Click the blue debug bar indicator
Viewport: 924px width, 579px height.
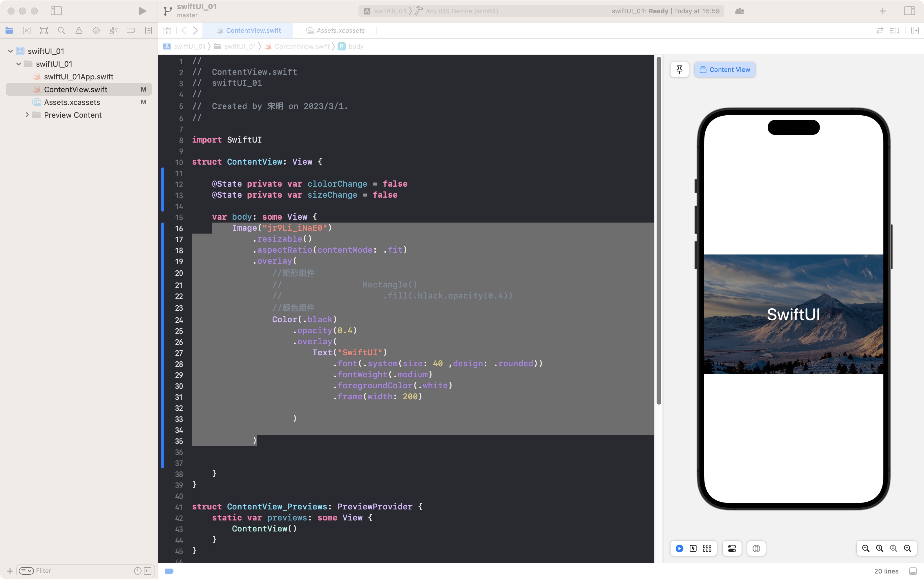pyautogui.click(x=169, y=571)
